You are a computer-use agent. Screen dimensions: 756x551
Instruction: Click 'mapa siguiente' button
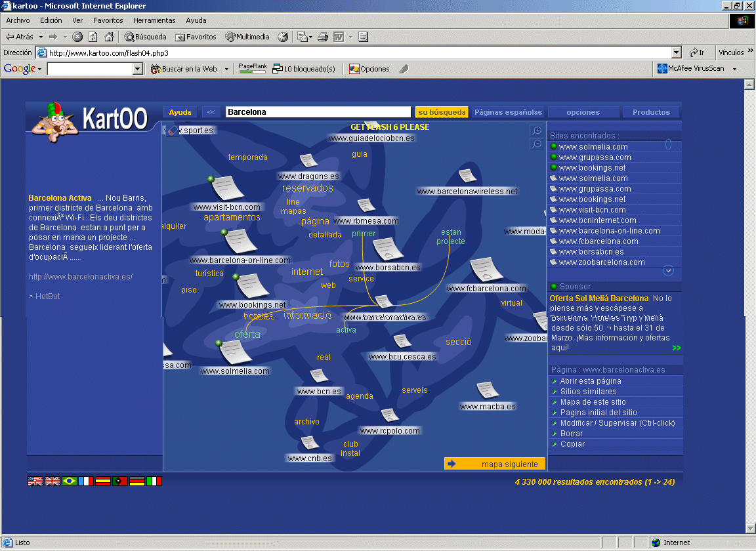[495, 464]
